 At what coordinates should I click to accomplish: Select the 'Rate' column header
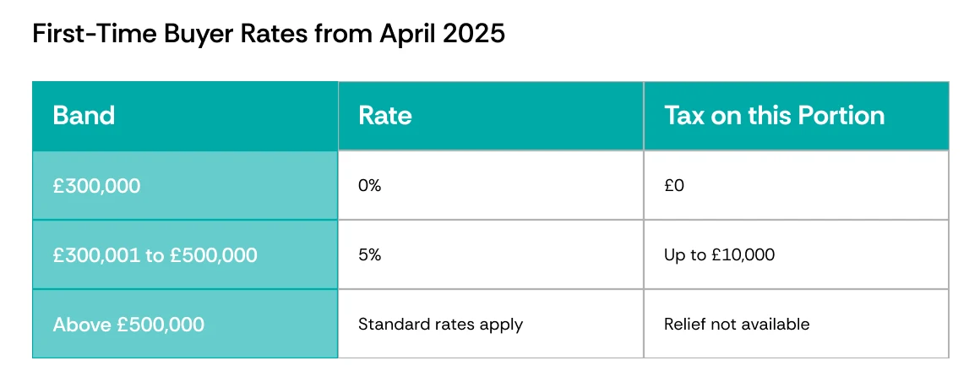tap(491, 116)
